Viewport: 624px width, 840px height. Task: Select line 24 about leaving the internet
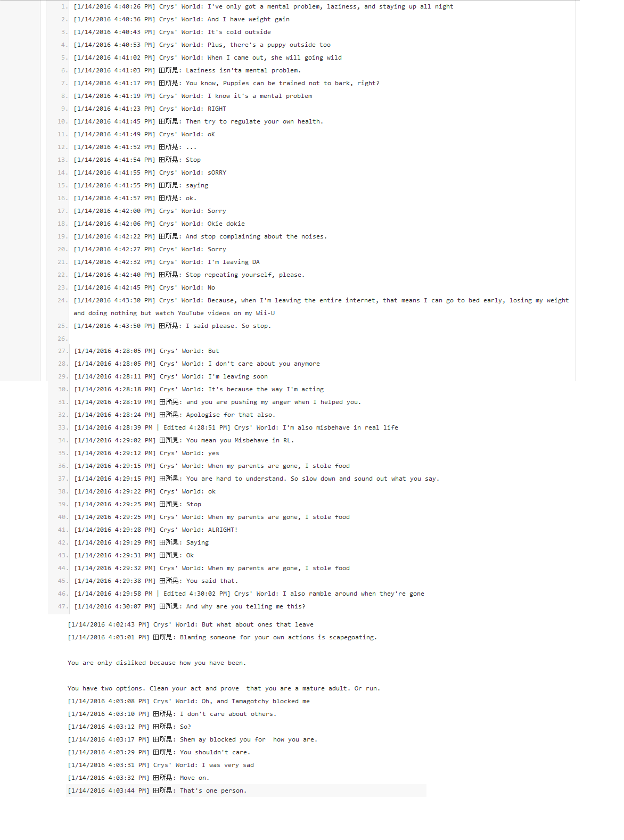[321, 307]
